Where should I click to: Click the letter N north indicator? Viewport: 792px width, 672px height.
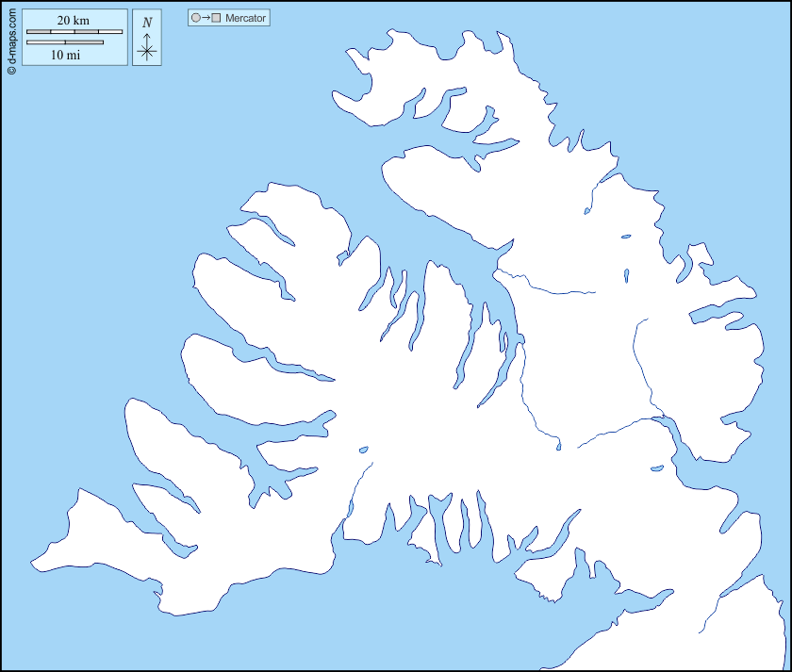click(x=146, y=23)
